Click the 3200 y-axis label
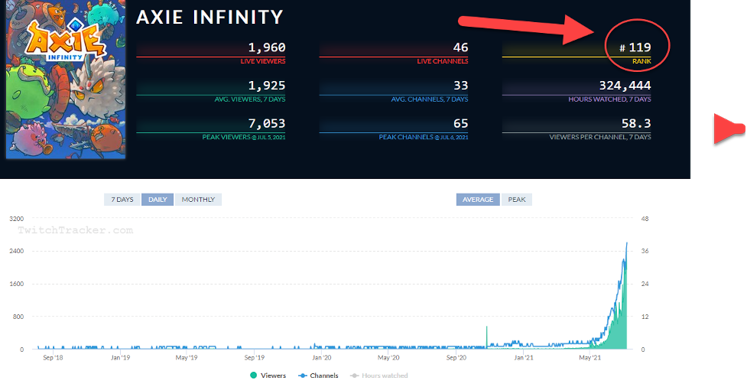Image resolution: width=747 pixels, height=387 pixels. click(x=17, y=219)
